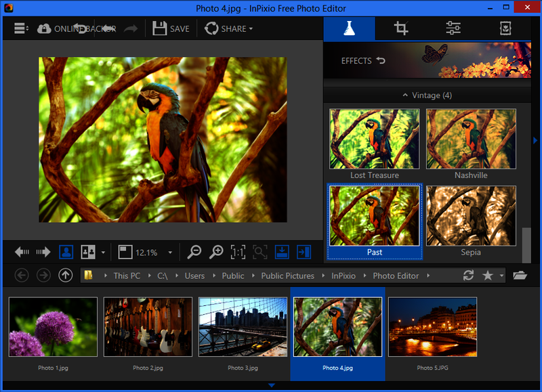Collapse the Vintage effects group
Image resolution: width=542 pixels, height=392 pixels.
[x=427, y=95]
